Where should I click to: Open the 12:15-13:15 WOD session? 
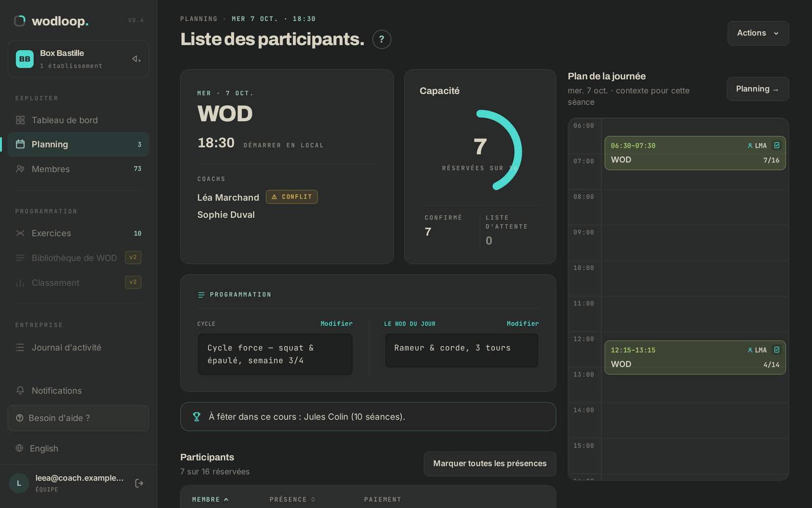click(x=695, y=358)
